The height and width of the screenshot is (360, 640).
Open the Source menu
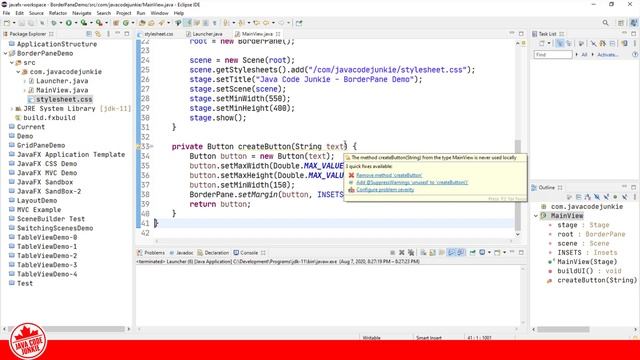[36, 13]
